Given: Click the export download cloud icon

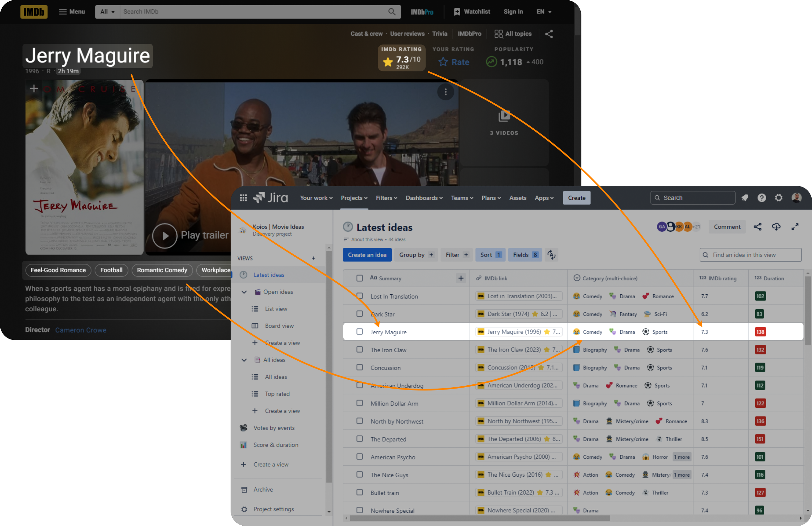Looking at the screenshot, I should tap(776, 227).
